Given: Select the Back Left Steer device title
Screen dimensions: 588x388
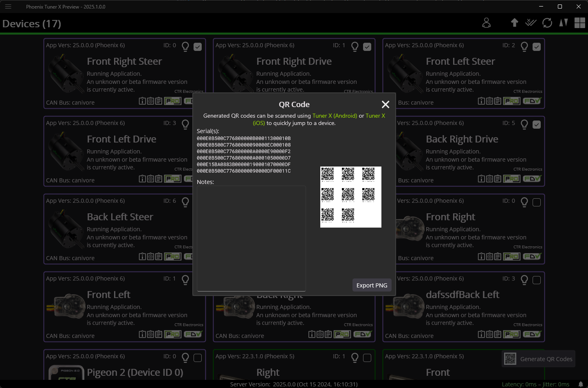Looking at the screenshot, I should pyautogui.click(x=120, y=217).
